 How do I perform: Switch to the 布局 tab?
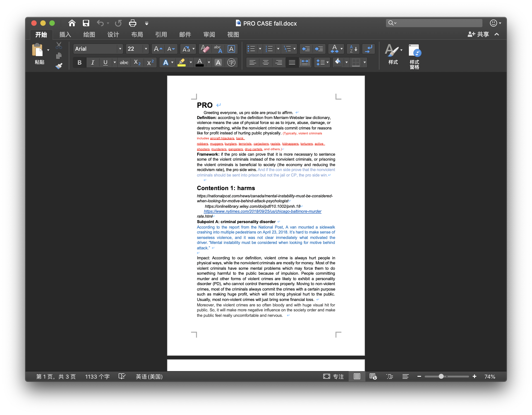tap(137, 35)
